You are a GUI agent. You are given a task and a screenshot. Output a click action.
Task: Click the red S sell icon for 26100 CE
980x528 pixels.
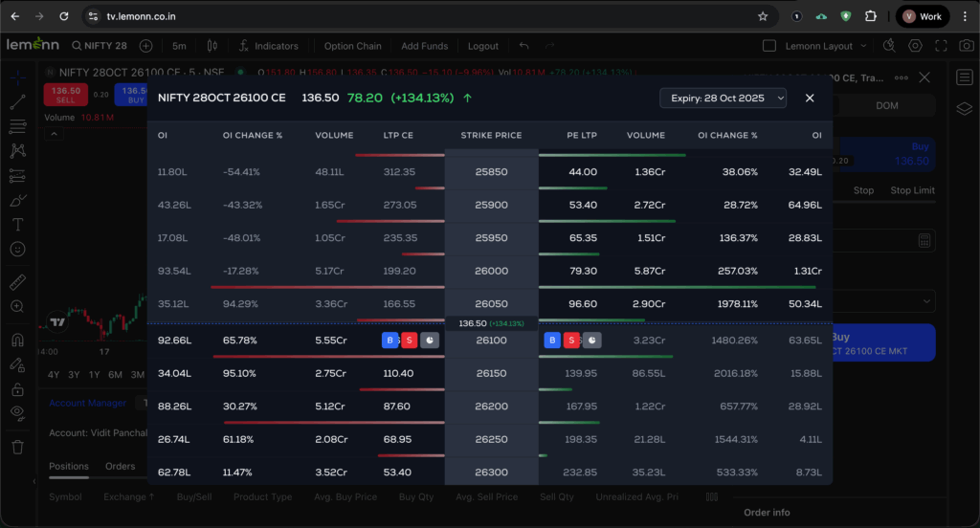pos(409,340)
